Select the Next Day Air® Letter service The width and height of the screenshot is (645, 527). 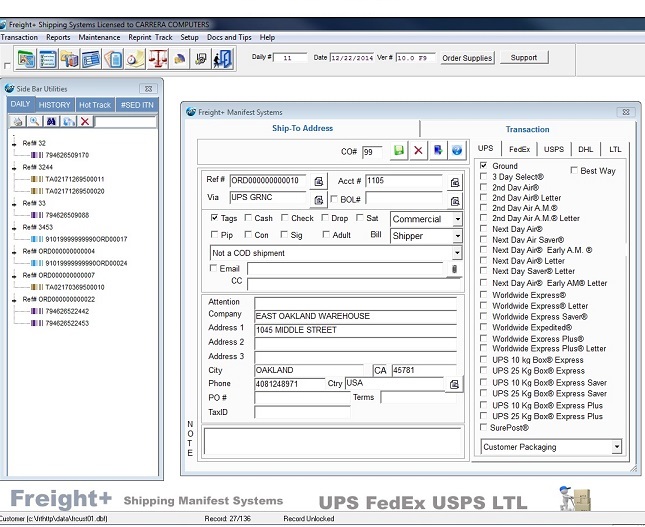pyautogui.click(x=484, y=260)
